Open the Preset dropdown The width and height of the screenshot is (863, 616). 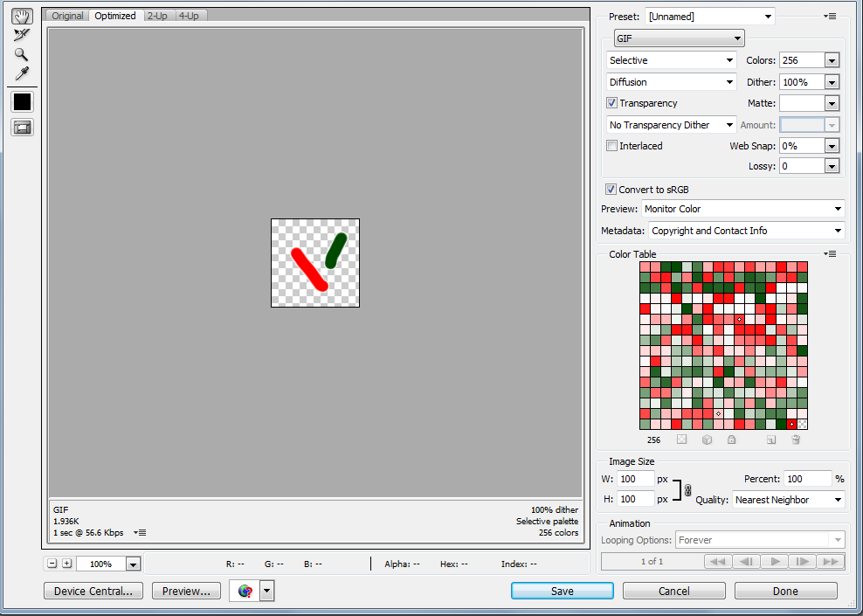710,17
